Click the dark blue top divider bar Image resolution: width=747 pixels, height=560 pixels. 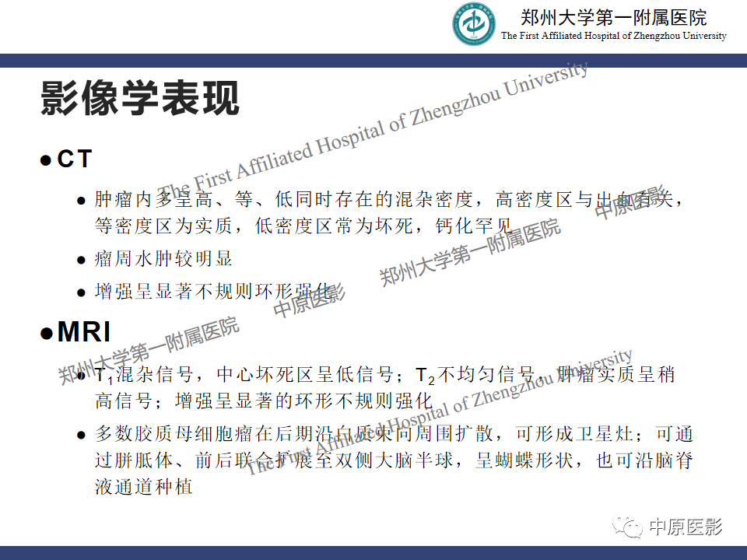pos(373,61)
